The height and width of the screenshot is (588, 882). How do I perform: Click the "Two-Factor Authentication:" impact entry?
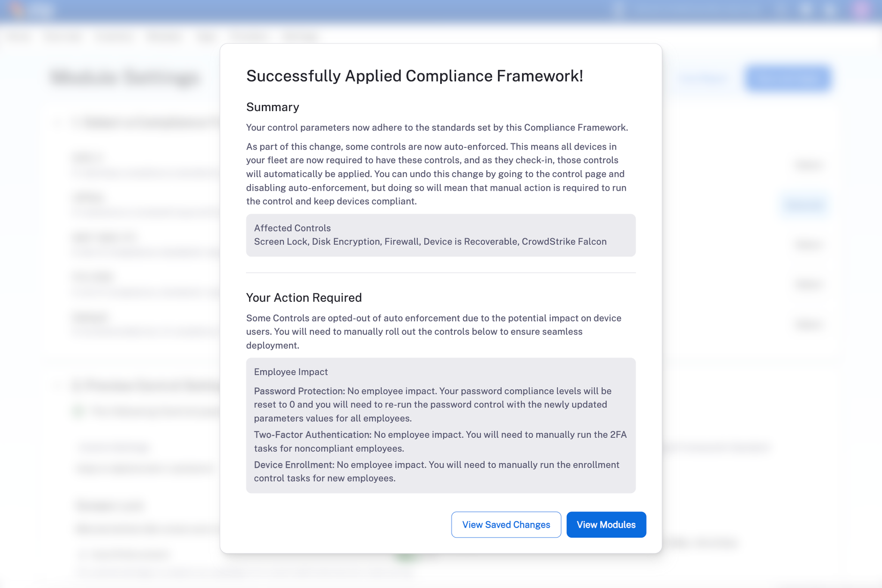click(312, 435)
